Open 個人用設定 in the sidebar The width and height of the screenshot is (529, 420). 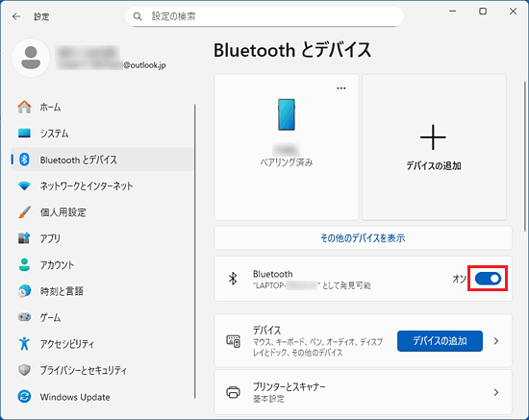pyautogui.click(x=102, y=212)
